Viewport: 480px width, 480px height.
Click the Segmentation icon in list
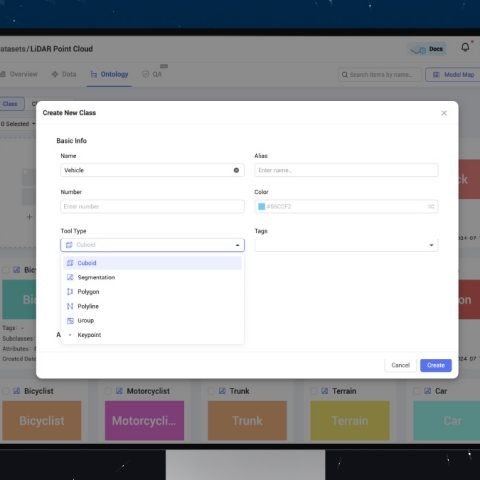(70, 277)
